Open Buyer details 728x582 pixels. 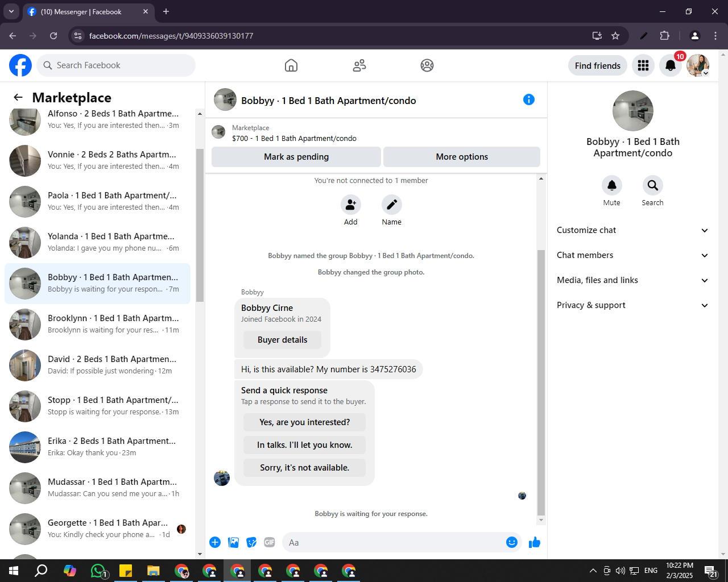point(282,340)
